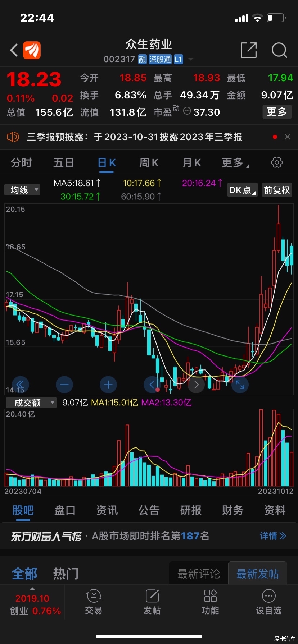This screenshot has height=644, width=298.
Task: Expand the dropdown arrow beside stock code
Action: (x=191, y=59)
